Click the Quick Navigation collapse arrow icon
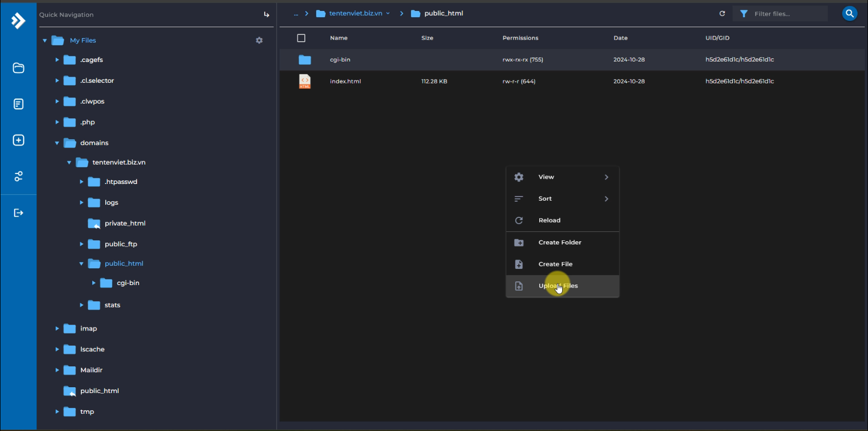This screenshot has width=868, height=431. point(266,15)
